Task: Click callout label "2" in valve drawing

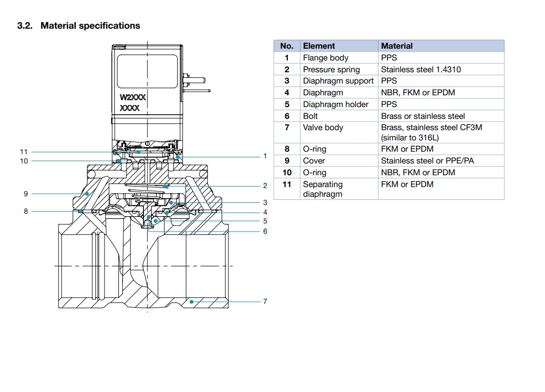Action: point(265,185)
